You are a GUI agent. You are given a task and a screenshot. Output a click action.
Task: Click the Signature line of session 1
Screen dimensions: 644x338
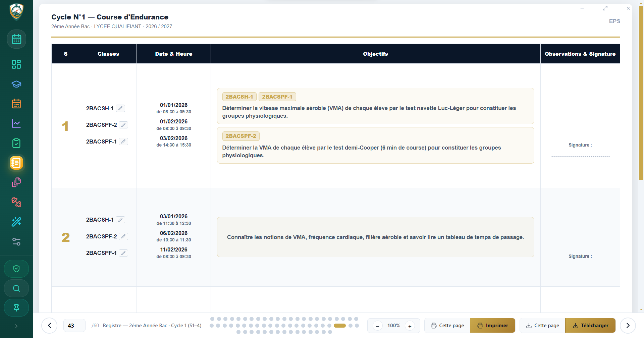(x=580, y=156)
